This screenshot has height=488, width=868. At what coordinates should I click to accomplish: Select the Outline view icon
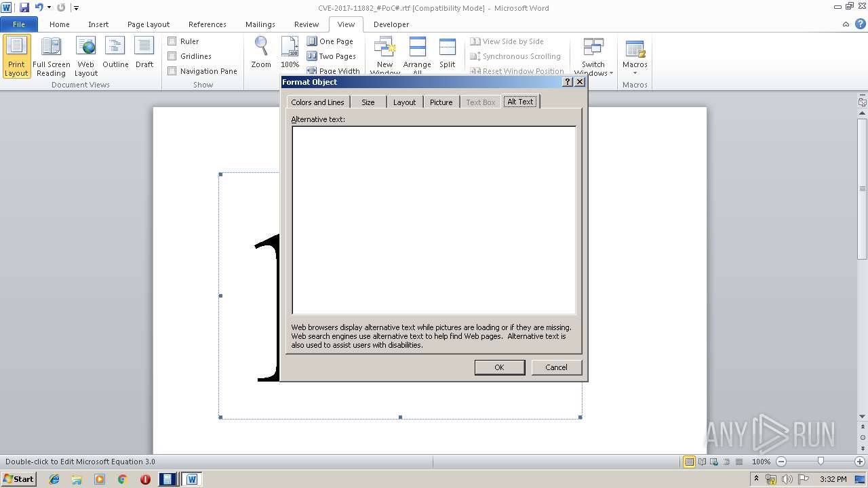tap(115, 53)
